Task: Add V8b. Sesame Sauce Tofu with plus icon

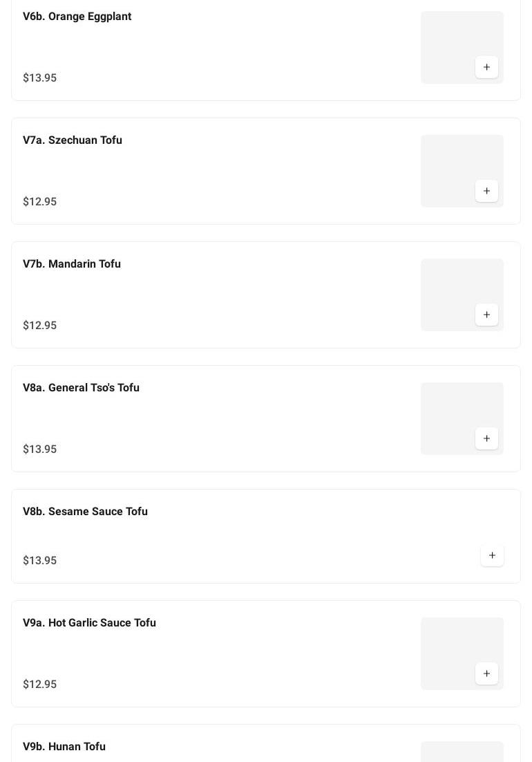Action: pyautogui.click(x=492, y=555)
